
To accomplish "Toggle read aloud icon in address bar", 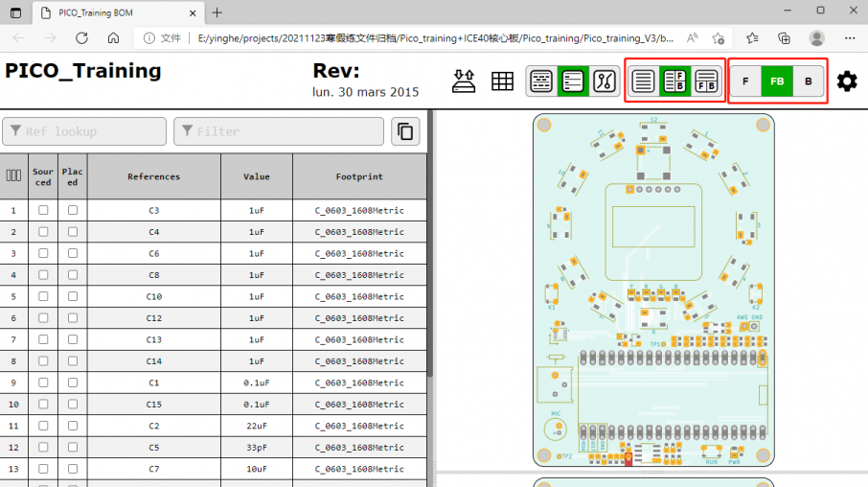I will (692, 38).
